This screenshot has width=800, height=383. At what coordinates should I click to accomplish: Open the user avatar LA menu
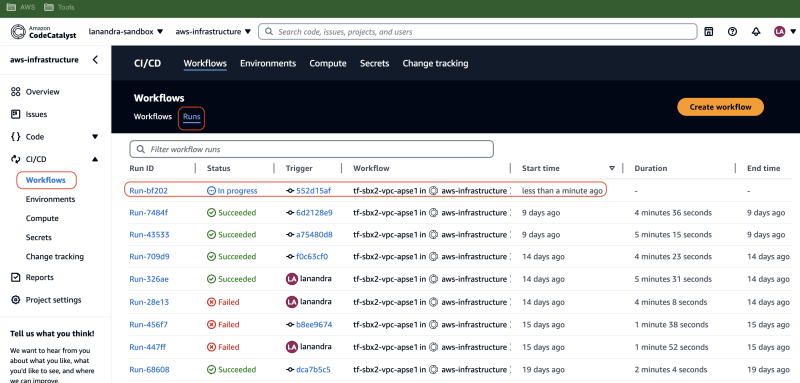(x=783, y=32)
